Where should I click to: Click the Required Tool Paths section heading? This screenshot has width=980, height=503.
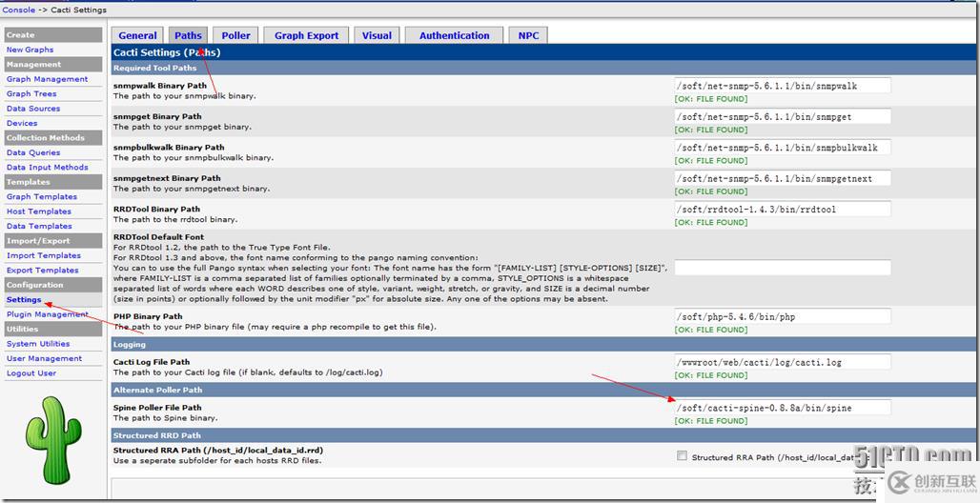[x=155, y=68]
